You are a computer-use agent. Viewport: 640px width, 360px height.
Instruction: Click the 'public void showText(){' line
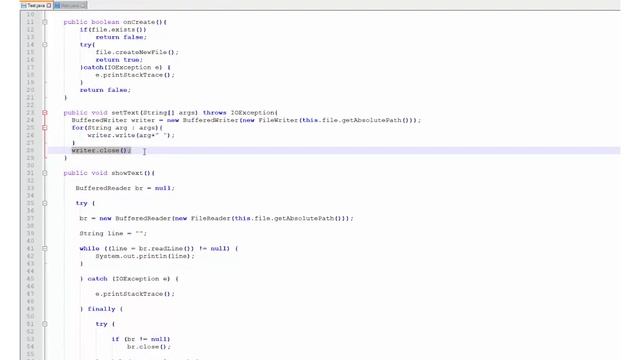click(109, 173)
